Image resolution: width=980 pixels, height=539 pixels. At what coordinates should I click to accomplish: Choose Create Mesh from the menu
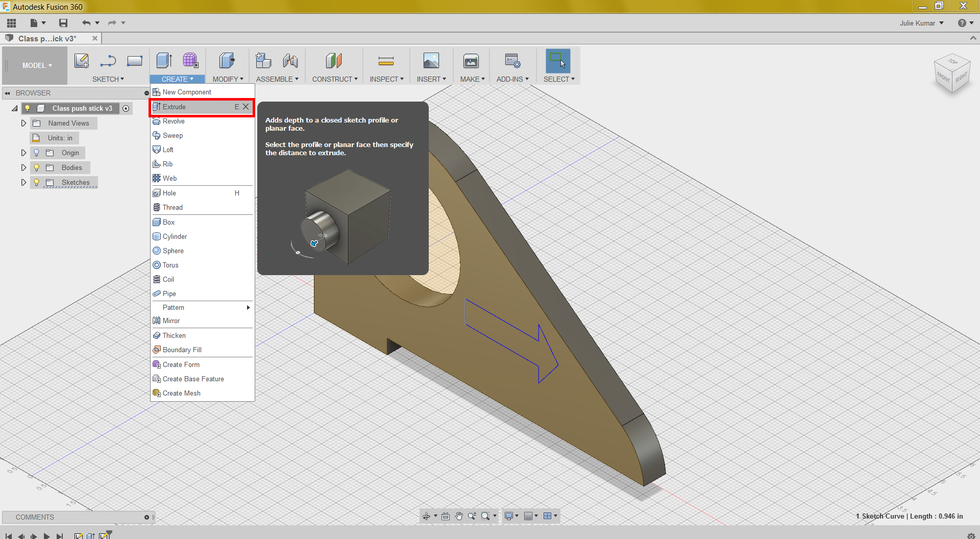(202, 393)
